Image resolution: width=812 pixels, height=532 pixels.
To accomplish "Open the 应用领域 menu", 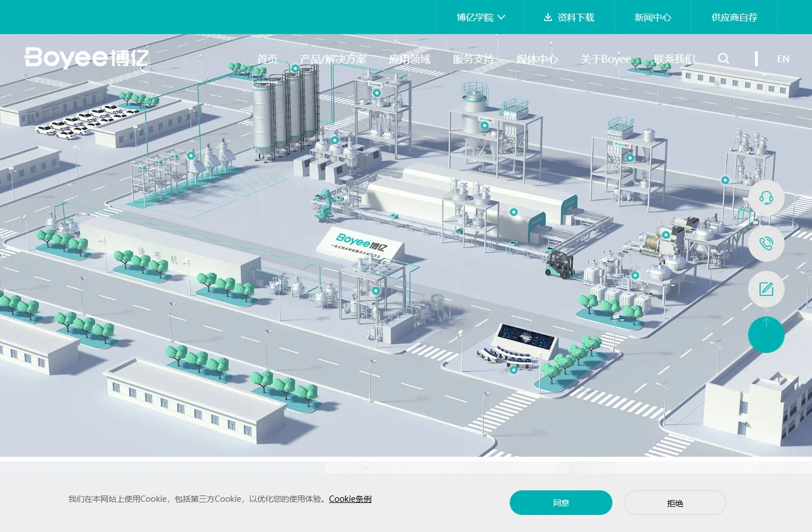I will tap(409, 59).
